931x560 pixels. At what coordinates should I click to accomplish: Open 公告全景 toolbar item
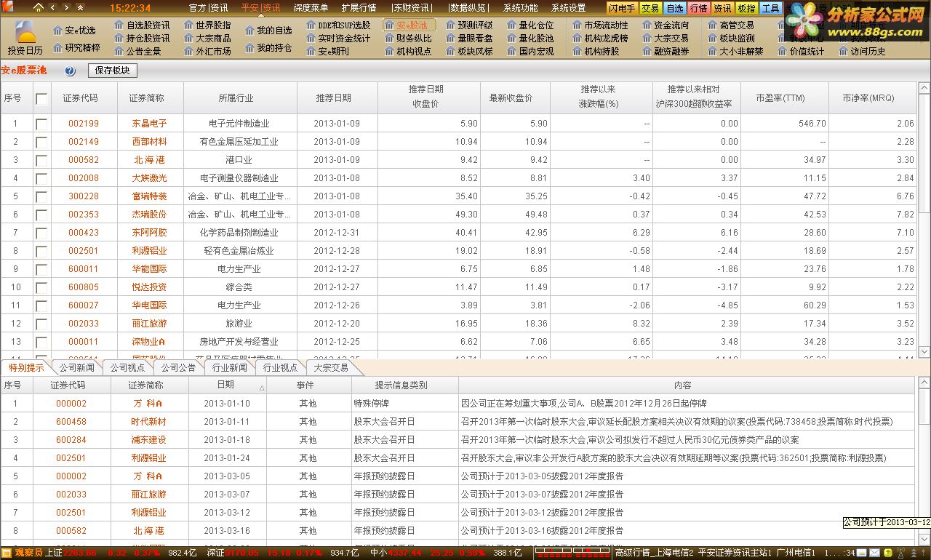click(x=138, y=52)
